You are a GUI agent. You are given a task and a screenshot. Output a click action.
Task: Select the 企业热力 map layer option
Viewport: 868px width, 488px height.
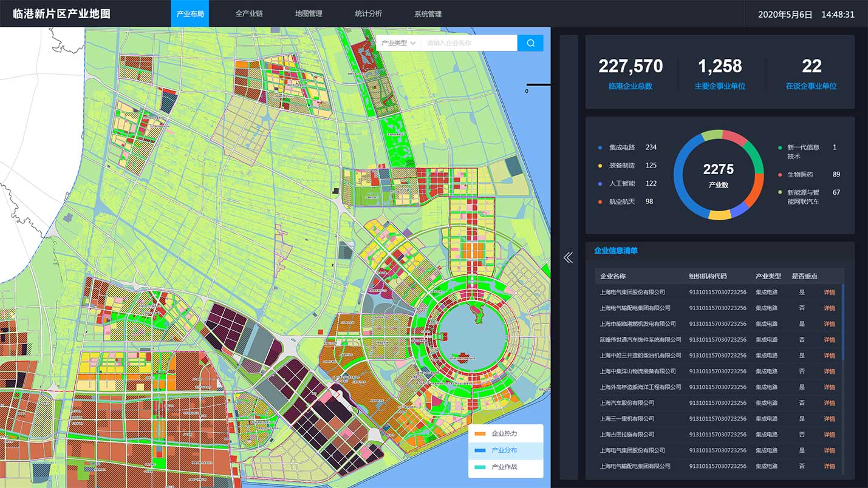(505, 434)
